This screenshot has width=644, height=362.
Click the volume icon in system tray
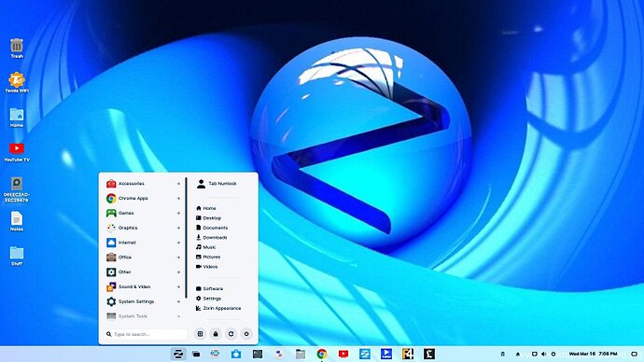pos(544,354)
